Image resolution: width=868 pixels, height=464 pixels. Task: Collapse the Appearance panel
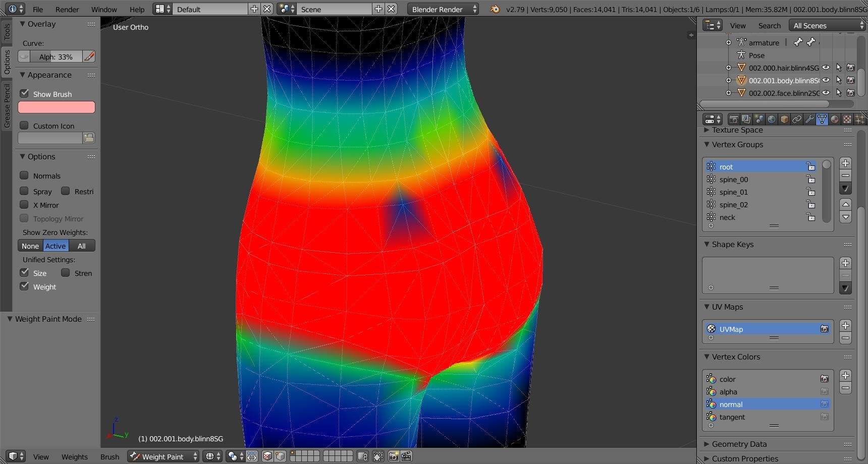pyautogui.click(x=22, y=75)
